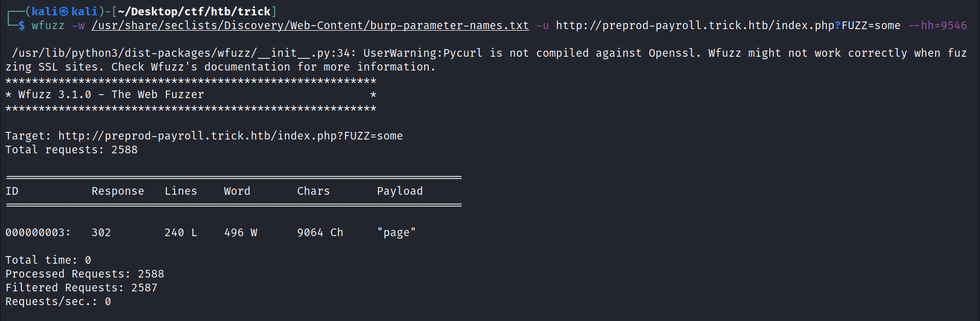Select the --hh=9546 filter option
The image size is (980, 321).
(x=938, y=26)
